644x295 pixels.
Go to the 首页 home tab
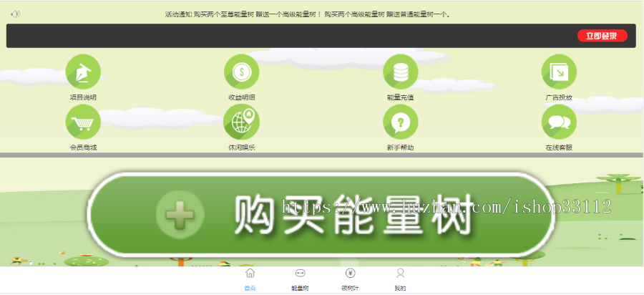250,279
